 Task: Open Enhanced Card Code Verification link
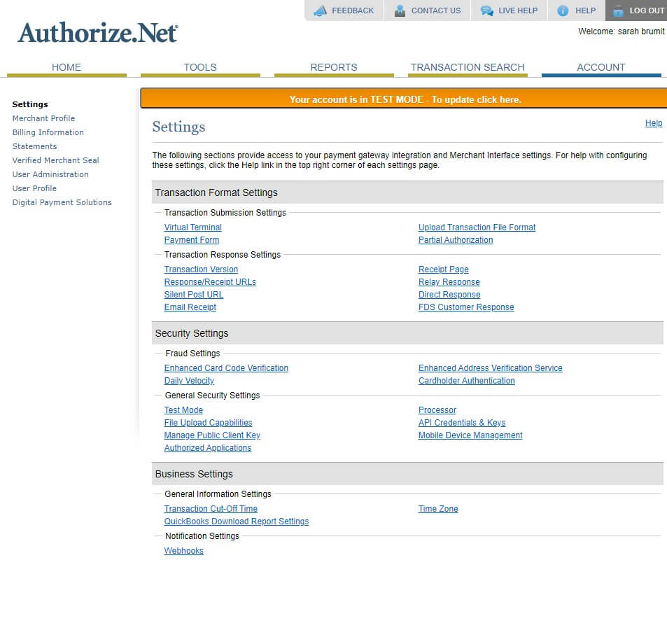point(226,368)
